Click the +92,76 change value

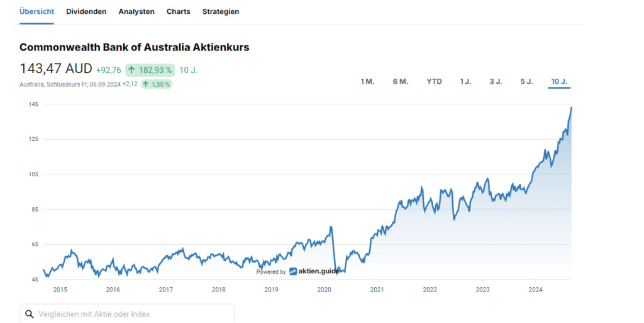tap(108, 71)
